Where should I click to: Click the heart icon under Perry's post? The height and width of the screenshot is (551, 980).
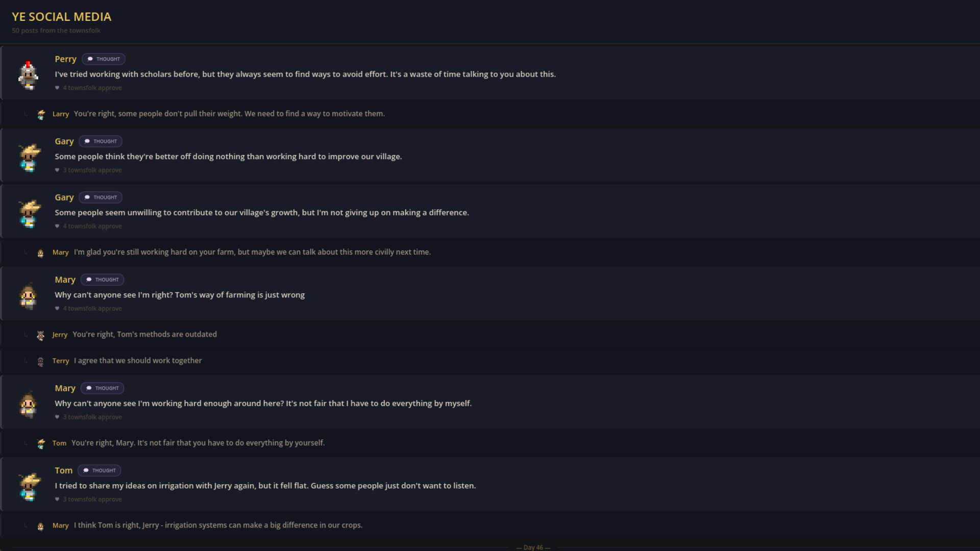pyautogui.click(x=57, y=88)
